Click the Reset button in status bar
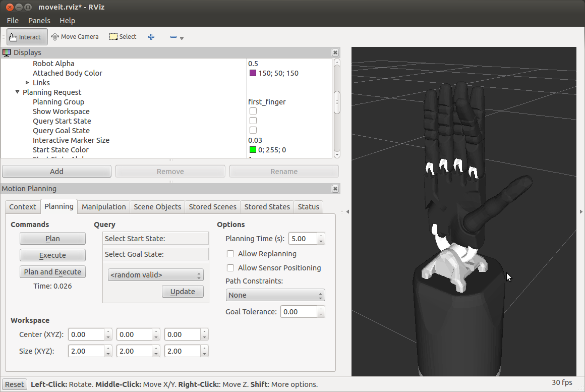 tap(14, 384)
